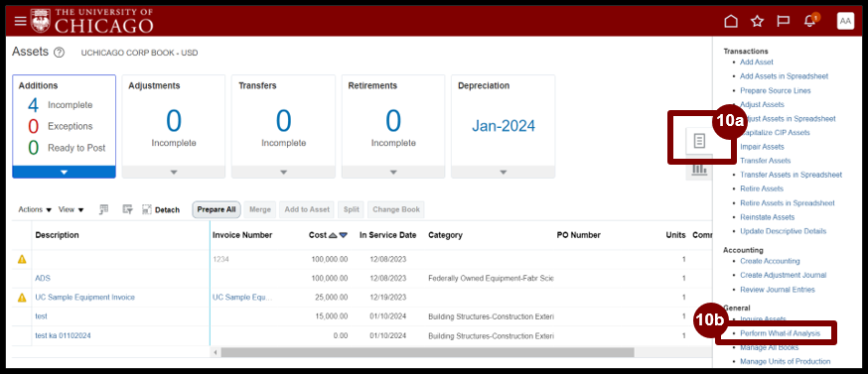868x374 pixels.
Task: Expand the Additions infotile arrow
Action: [x=65, y=172]
